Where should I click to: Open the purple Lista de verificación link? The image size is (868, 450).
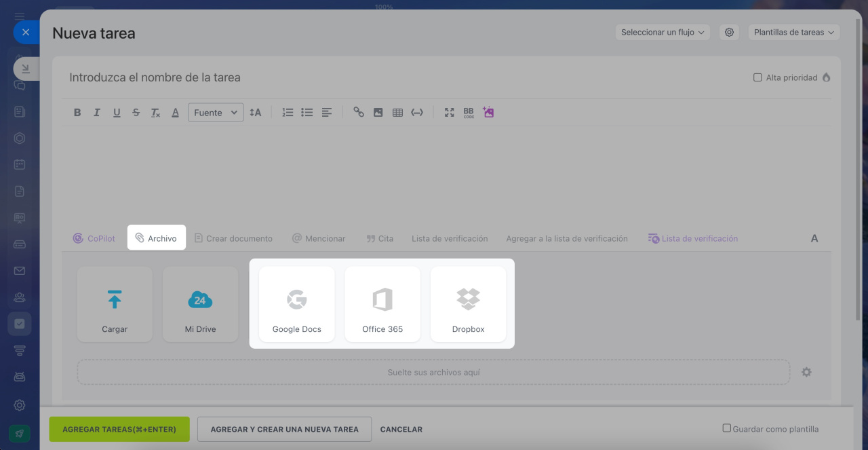(x=693, y=238)
